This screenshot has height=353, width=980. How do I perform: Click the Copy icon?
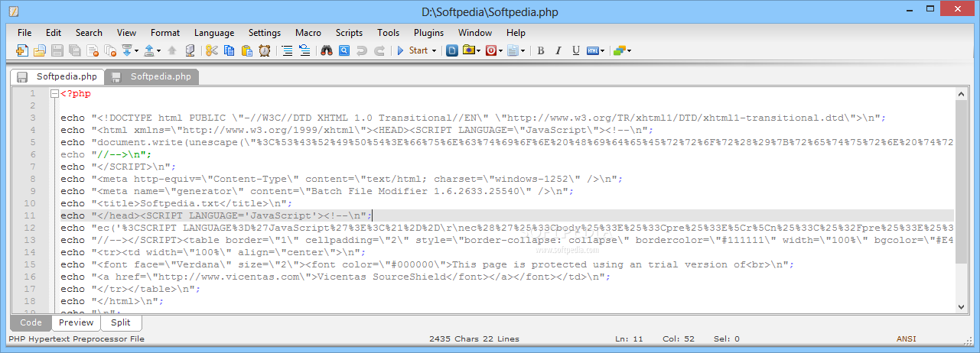click(x=230, y=50)
